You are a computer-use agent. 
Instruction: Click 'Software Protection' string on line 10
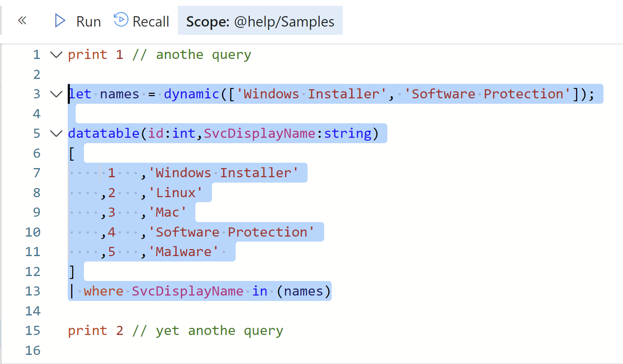[231, 232]
